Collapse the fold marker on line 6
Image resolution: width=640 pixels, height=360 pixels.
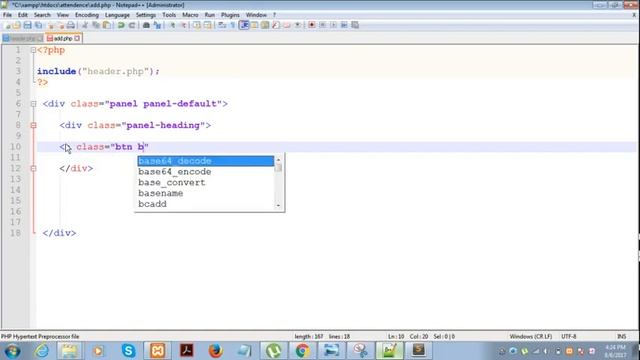click(x=33, y=104)
